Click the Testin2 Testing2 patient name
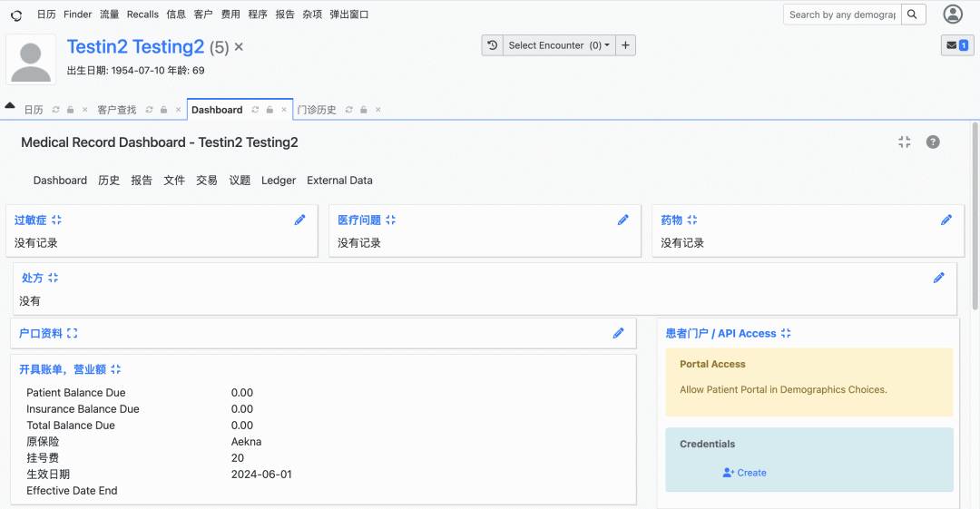The height and width of the screenshot is (509, 980). pyautogui.click(x=135, y=47)
